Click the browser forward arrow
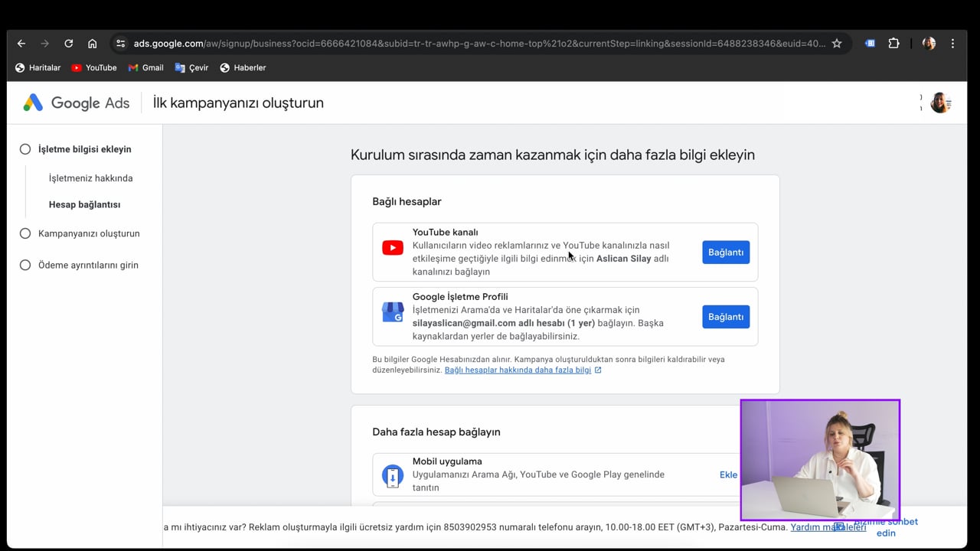The width and height of the screenshot is (980, 551). click(44, 44)
